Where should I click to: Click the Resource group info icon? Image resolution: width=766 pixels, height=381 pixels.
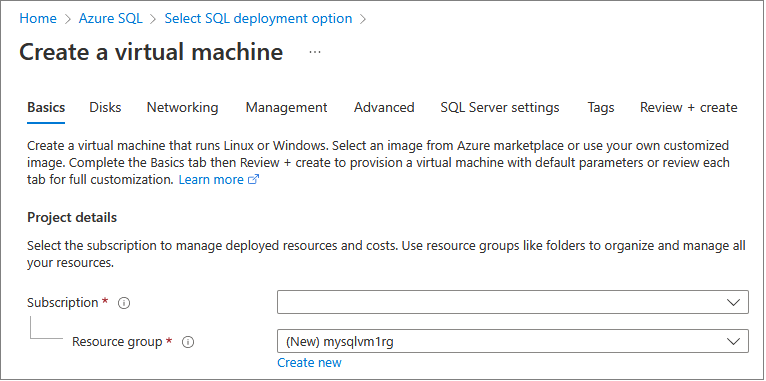pyautogui.click(x=188, y=342)
